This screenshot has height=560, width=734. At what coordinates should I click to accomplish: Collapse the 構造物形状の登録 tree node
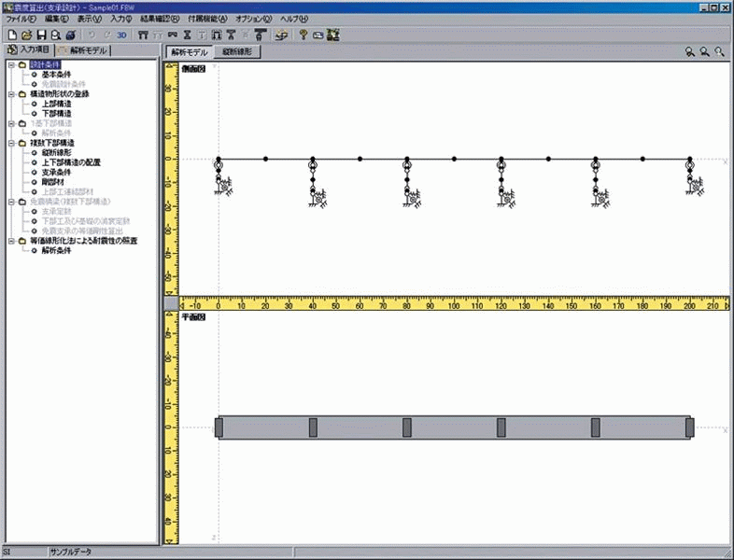[9, 94]
